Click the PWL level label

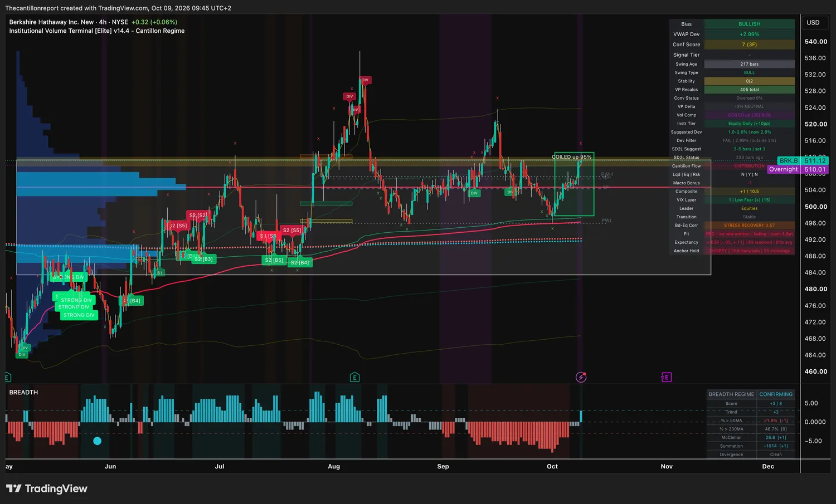point(607,221)
